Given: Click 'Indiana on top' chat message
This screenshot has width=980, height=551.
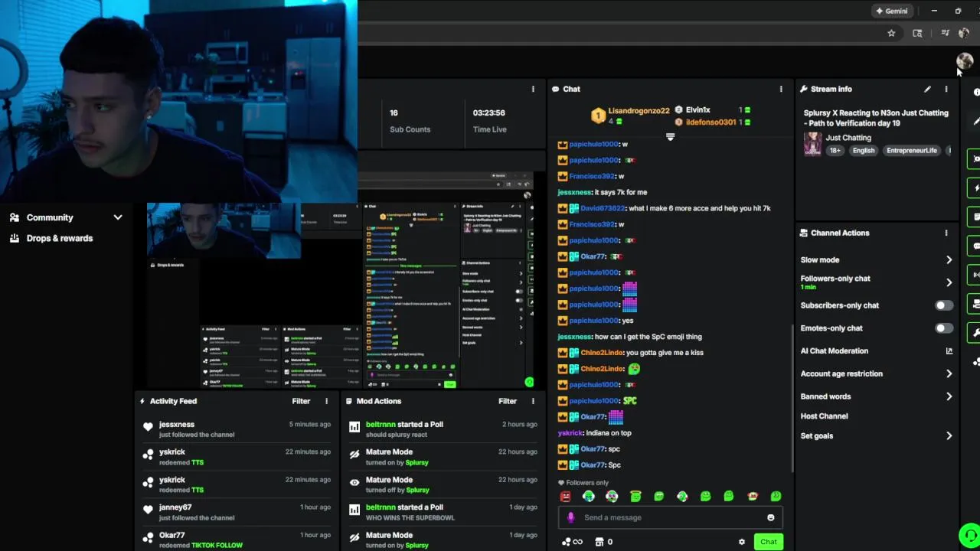Looking at the screenshot, I should [609, 433].
